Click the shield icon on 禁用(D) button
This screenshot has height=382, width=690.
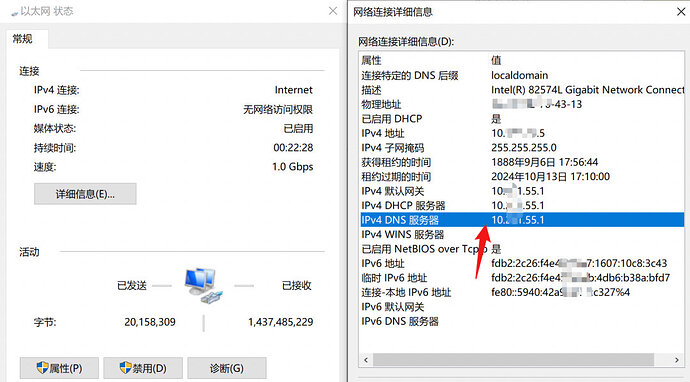pyautogui.click(x=126, y=367)
